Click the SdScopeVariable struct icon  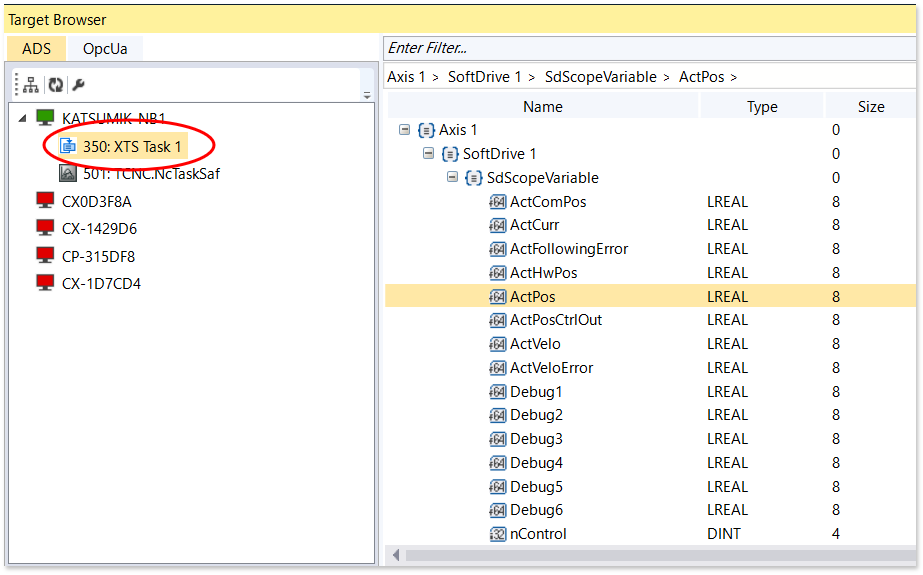coord(474,178)
